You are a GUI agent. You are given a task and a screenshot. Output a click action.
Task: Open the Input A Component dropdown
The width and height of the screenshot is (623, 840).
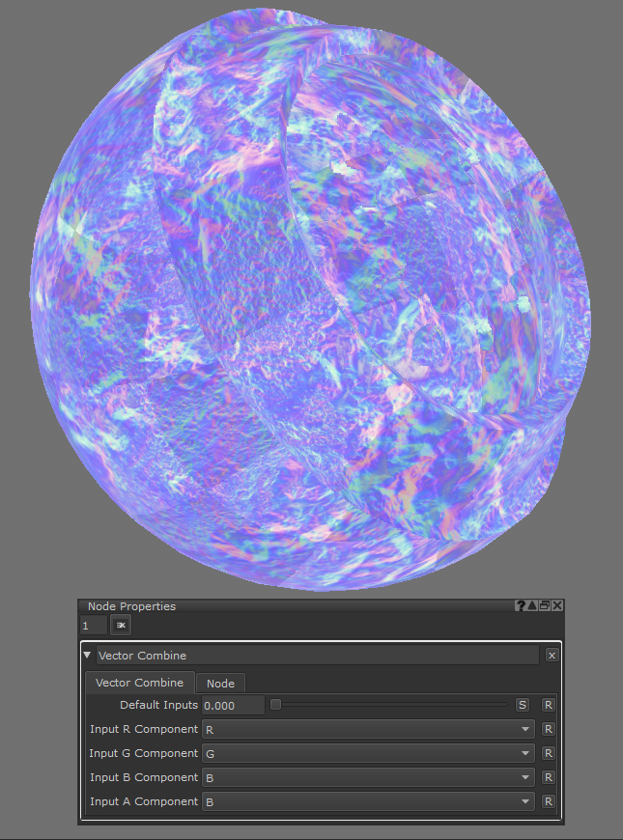[368, 801]
